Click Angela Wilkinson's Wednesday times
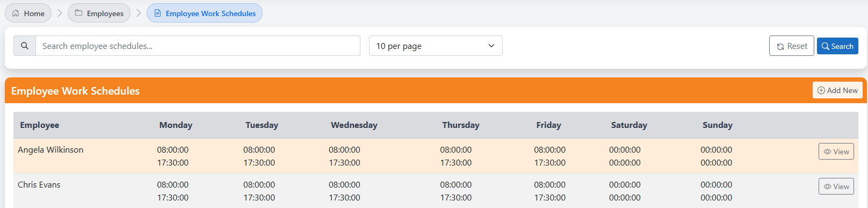 coord(344,156)
